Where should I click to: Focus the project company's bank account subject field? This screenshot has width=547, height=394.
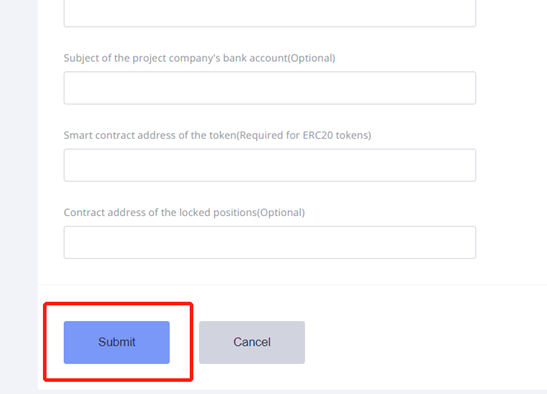coord(270,88)
